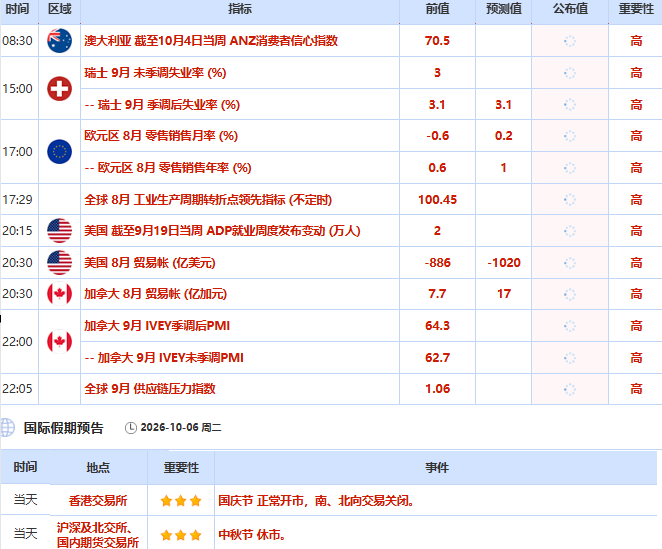Click the 预测值 column header
The height and width of the screenshot is (549, 662).
click(x=504, y=9)
